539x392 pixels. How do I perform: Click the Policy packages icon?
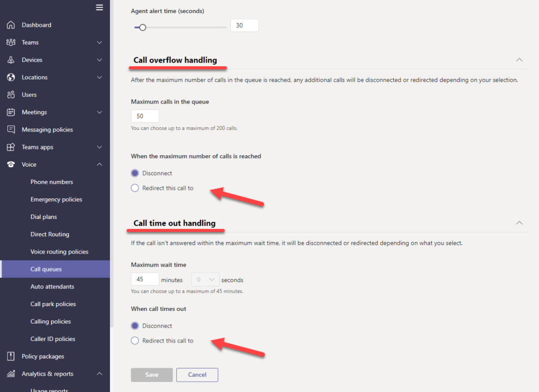(x=11, y=356)
